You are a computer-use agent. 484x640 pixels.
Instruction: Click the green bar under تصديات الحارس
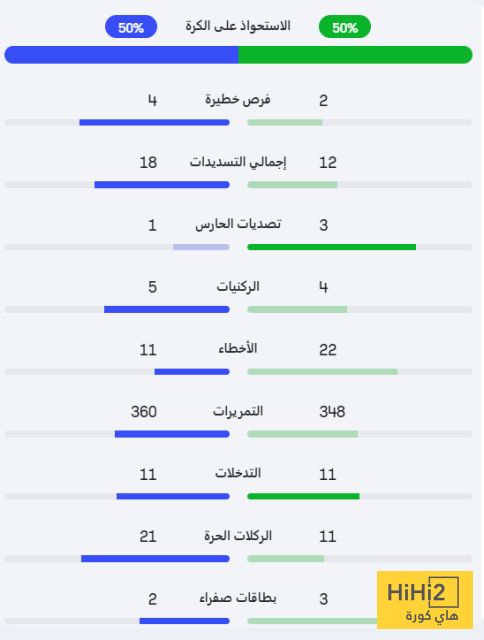coord(332,247)
